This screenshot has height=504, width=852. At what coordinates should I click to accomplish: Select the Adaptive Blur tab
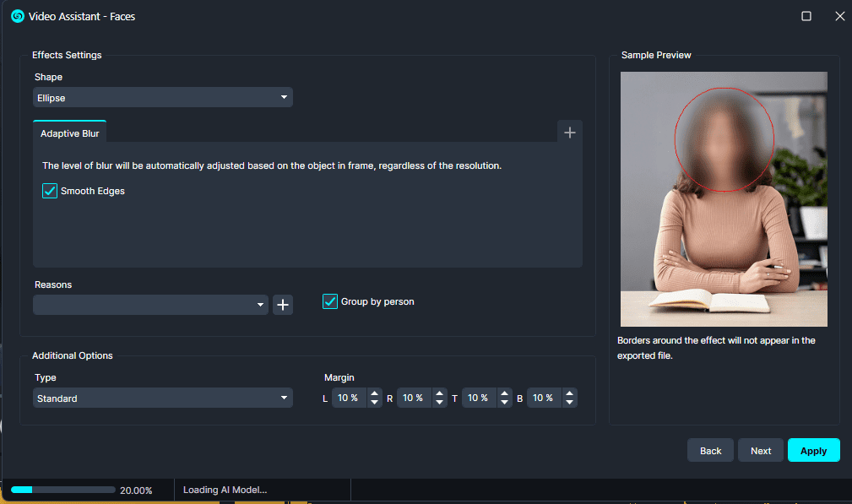click(x=70, y=133)
